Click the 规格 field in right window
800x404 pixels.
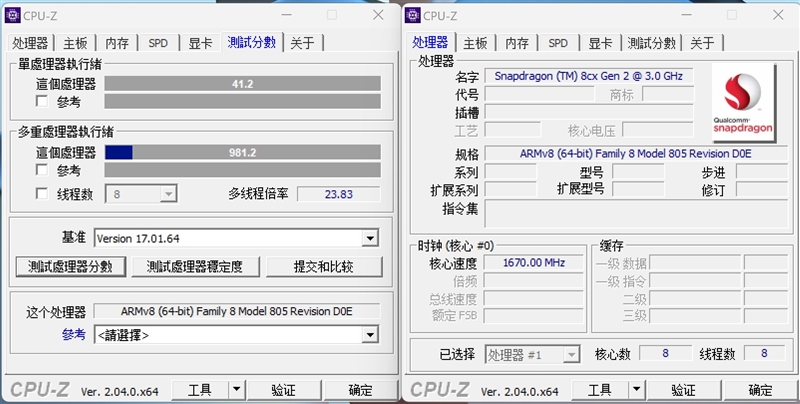[x=636, y=154]
